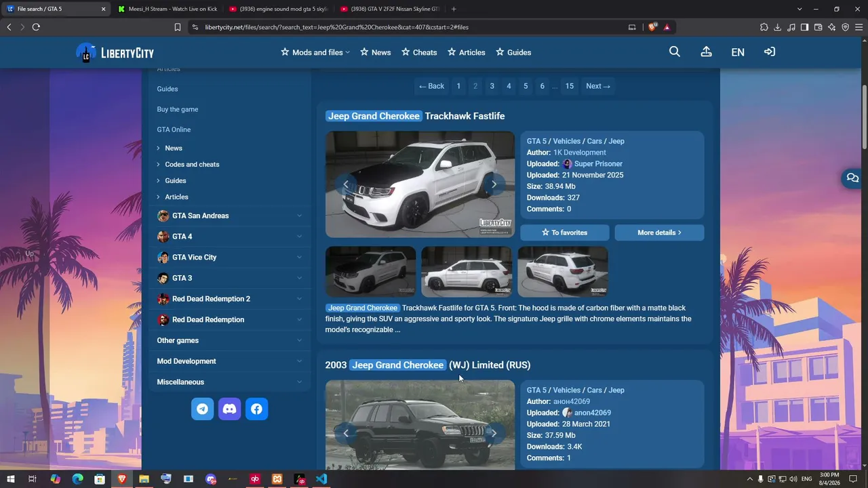Open the Cheats navigation item

tap(419, 52)
